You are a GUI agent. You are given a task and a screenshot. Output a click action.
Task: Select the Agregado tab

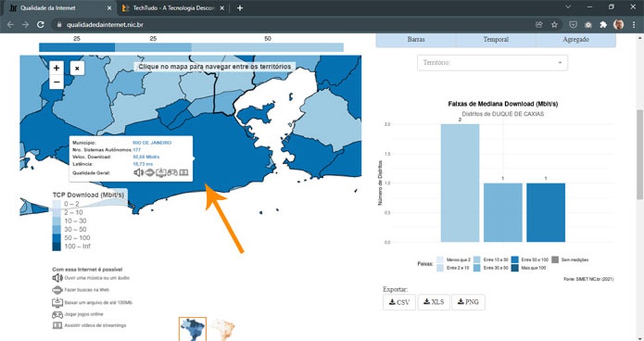575,39
